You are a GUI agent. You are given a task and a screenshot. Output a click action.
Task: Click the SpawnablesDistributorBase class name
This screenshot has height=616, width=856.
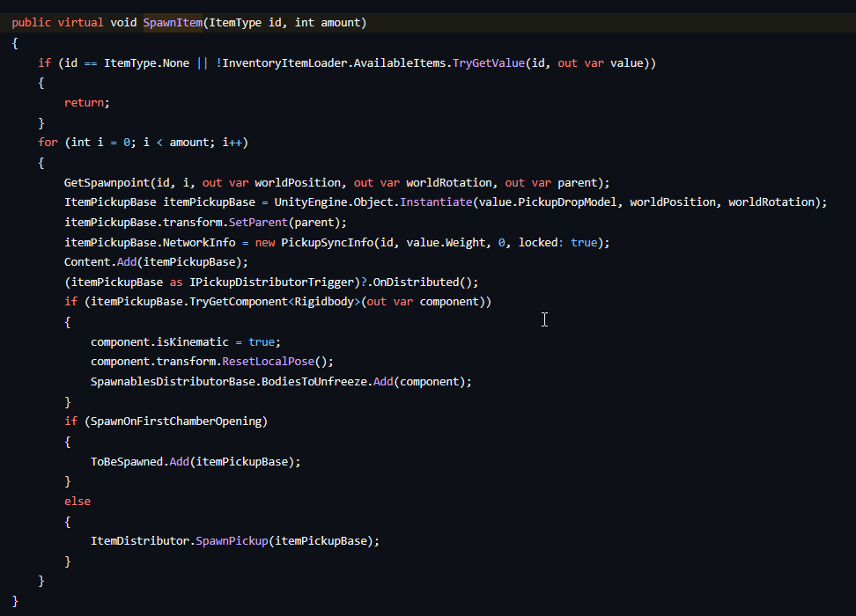coord(173,382)
